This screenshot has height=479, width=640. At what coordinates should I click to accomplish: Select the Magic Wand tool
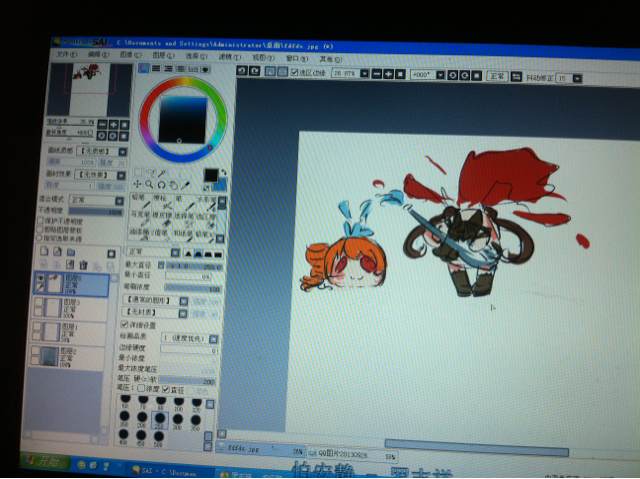pos(162,173)
